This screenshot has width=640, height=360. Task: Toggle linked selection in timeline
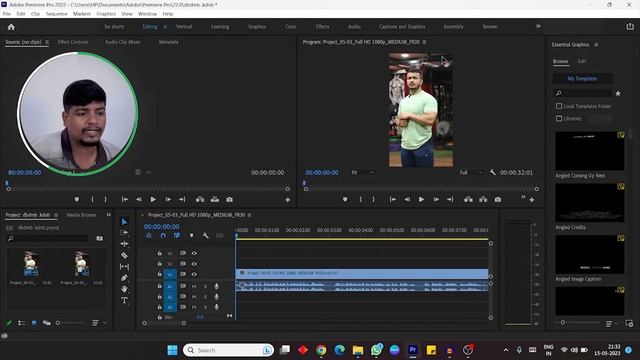point(177,236)
